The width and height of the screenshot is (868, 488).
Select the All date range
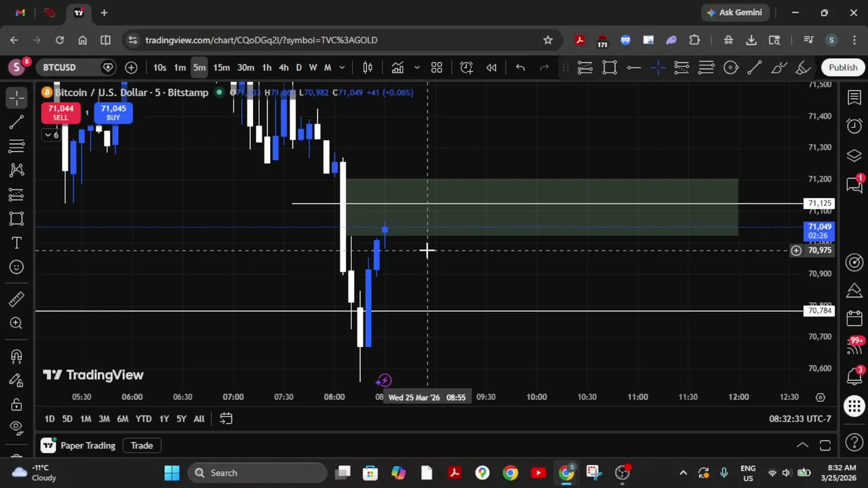(x=199, y=419)
